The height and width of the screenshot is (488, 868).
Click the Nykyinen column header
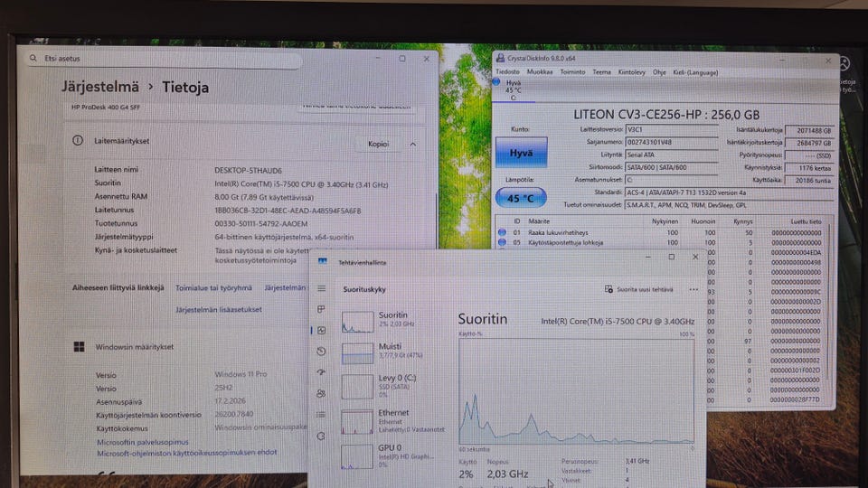coord(665,221)
